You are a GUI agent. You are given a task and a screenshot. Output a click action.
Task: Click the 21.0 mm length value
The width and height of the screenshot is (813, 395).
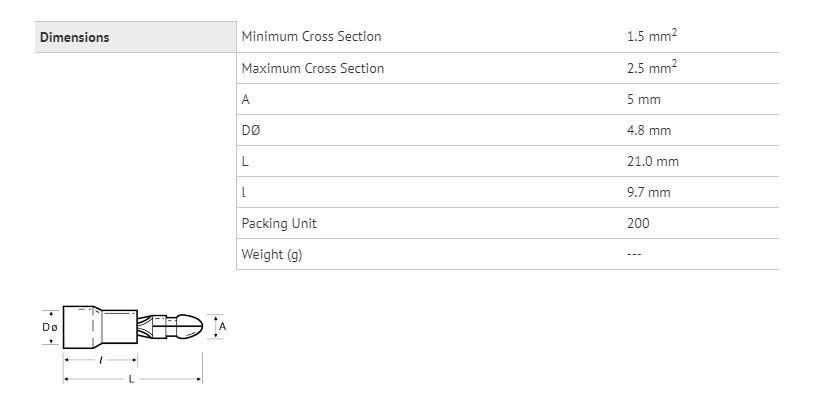pyautogui.click(x=653, y=162)
